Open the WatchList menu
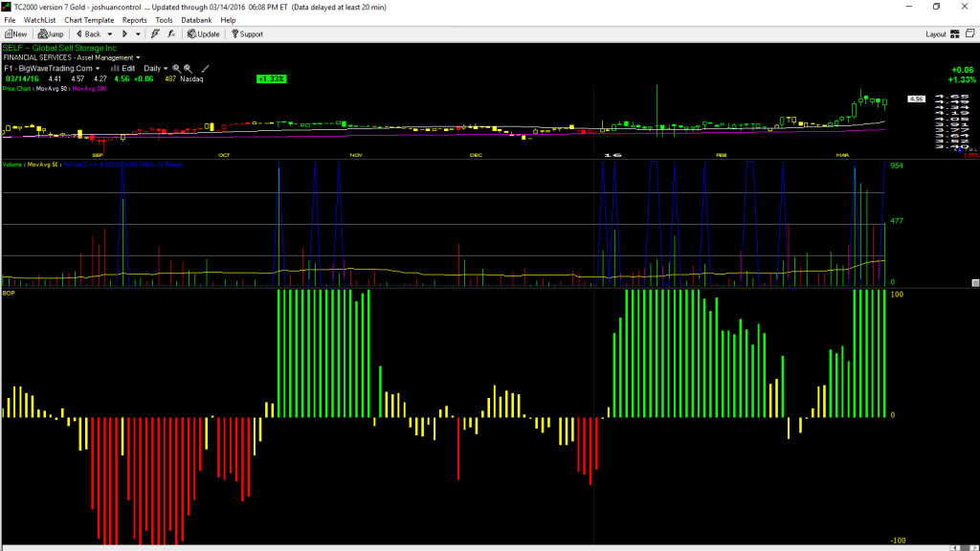Image resolution: width=980 pixels, height=551 pixels. (39, 20)
